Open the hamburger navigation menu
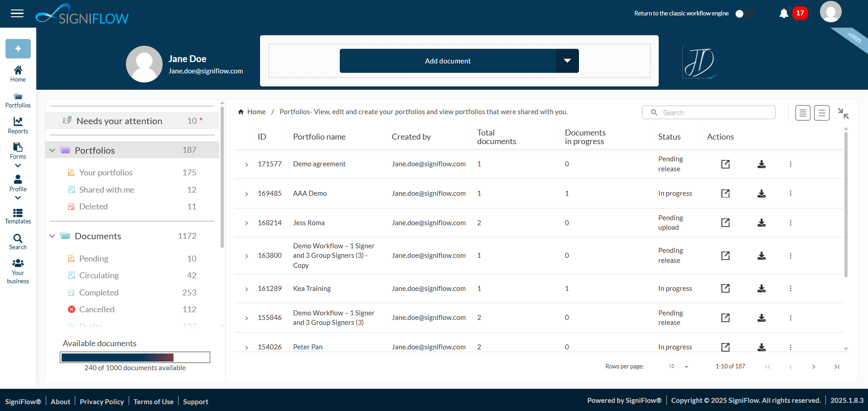The image size is (868, 411). (17, 13)
